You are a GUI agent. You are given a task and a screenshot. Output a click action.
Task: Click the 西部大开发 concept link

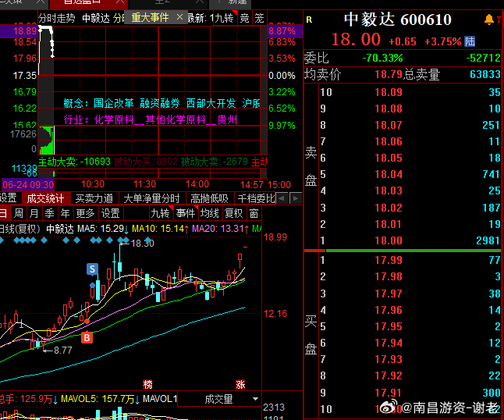(211, 103)
